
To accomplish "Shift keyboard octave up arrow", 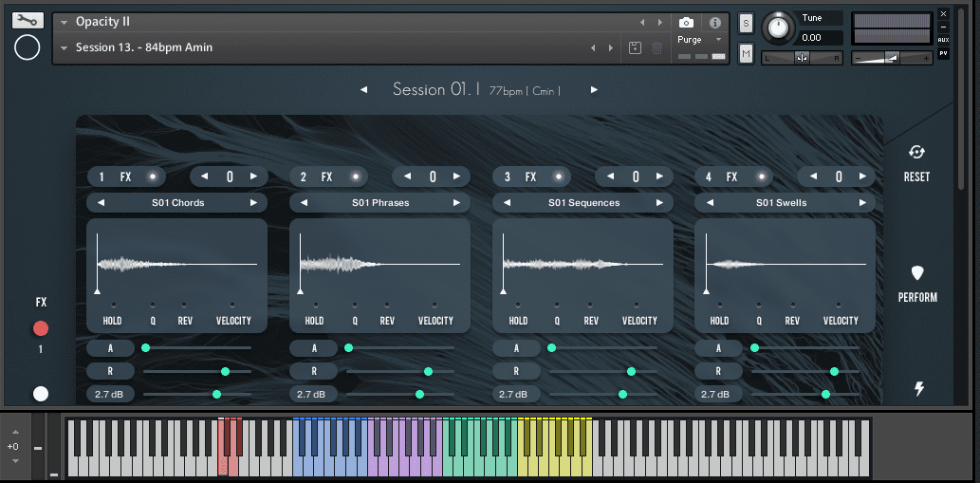I will (x=15, y=433).
